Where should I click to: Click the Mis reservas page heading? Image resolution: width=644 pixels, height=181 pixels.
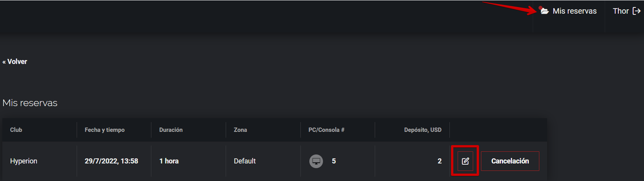30,103
